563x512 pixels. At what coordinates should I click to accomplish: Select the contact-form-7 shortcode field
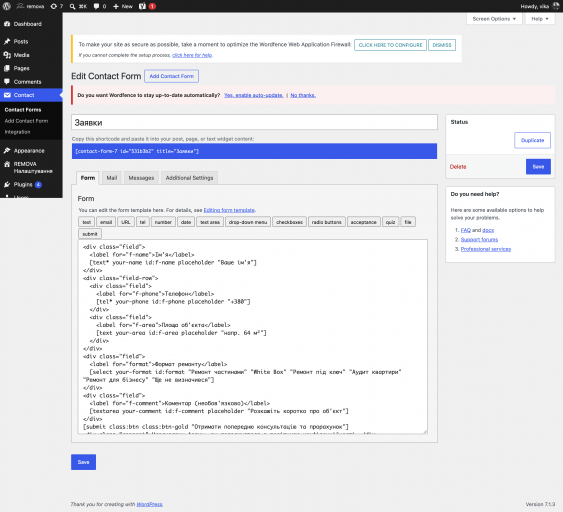pyautogui.click(x=254, y=151)
